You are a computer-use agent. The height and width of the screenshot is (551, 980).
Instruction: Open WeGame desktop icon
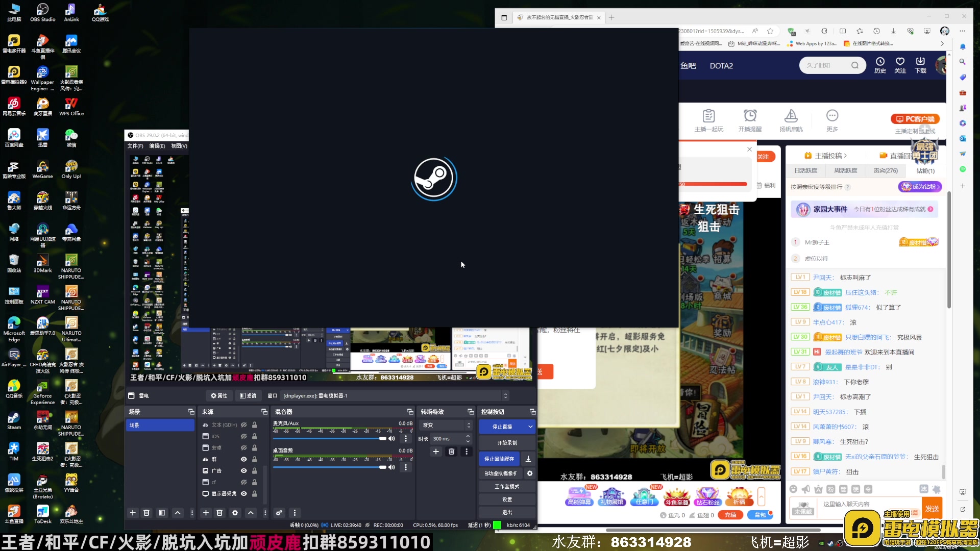pyautogui.click(x=42, y=170)
